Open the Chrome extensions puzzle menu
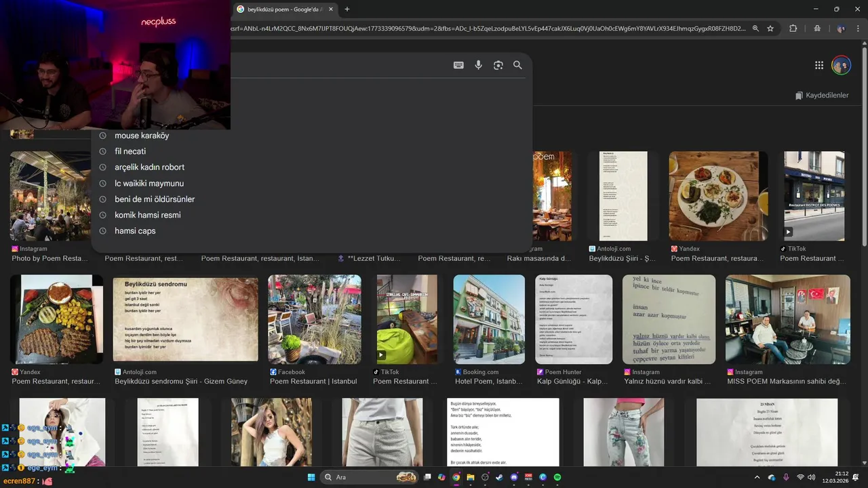 point(793,28)
